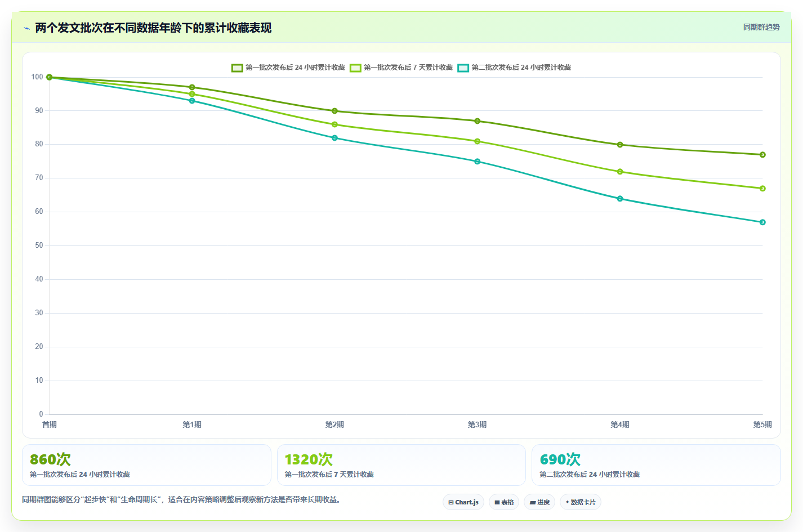Click light green data point at 第5期
The image size is (803, 532).
click(x=762, y=189)
